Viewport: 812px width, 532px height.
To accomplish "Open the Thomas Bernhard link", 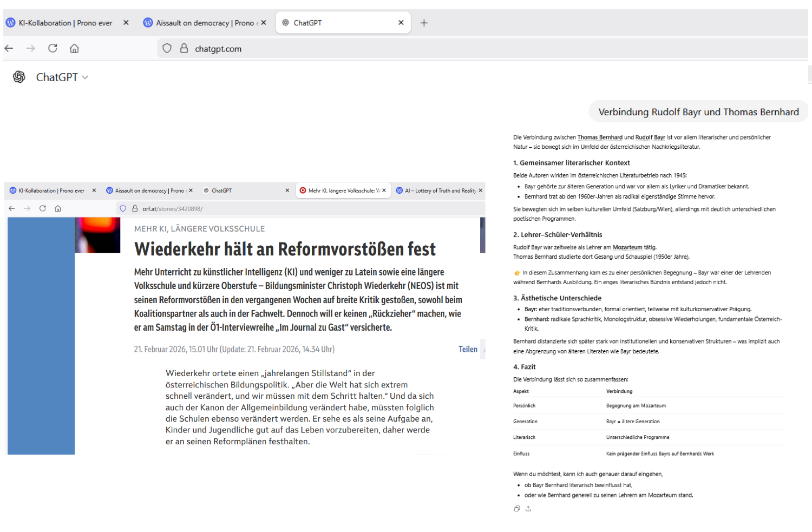I will pos(600,137).
